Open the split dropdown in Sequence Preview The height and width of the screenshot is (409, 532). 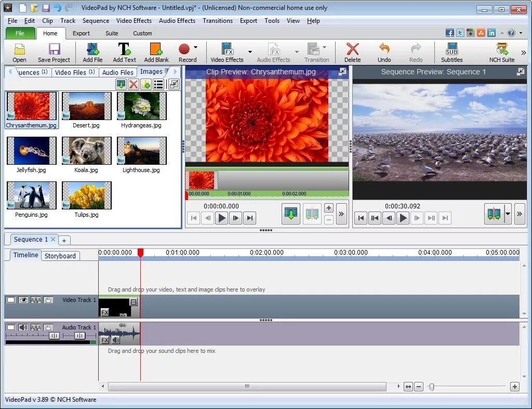508,214
